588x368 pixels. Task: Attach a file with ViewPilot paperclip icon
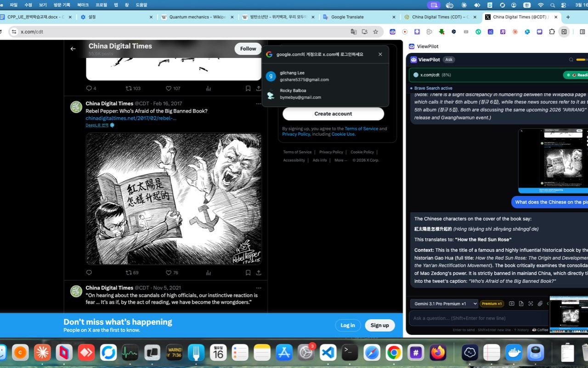point(540,304)
